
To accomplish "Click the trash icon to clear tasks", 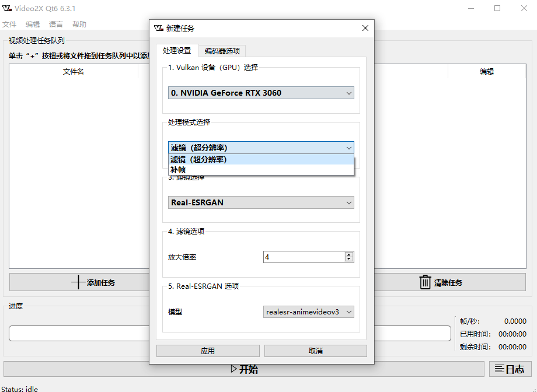I will pyautogui.click(x=425, y=282).
